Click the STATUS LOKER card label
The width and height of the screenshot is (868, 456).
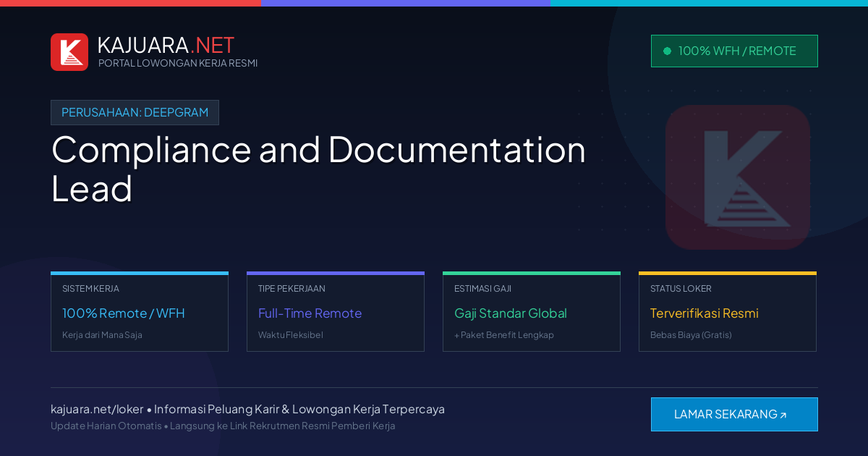(x=681, y=288)
